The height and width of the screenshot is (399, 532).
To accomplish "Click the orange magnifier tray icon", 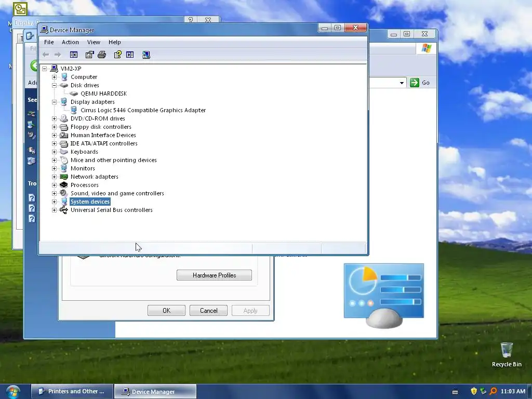I will (494, 391).
